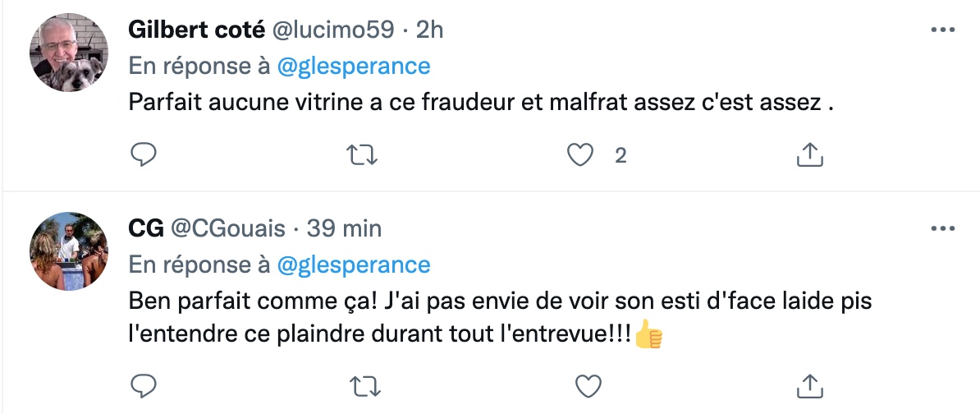
Task: Share Gilbert coté's tweet
Action: click(809, 154)
